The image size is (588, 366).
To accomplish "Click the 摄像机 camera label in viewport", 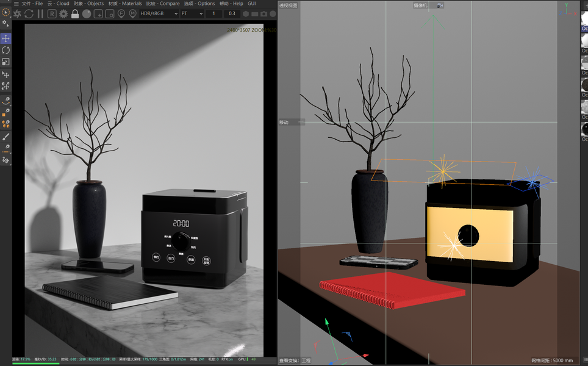I will pos(420,5).
